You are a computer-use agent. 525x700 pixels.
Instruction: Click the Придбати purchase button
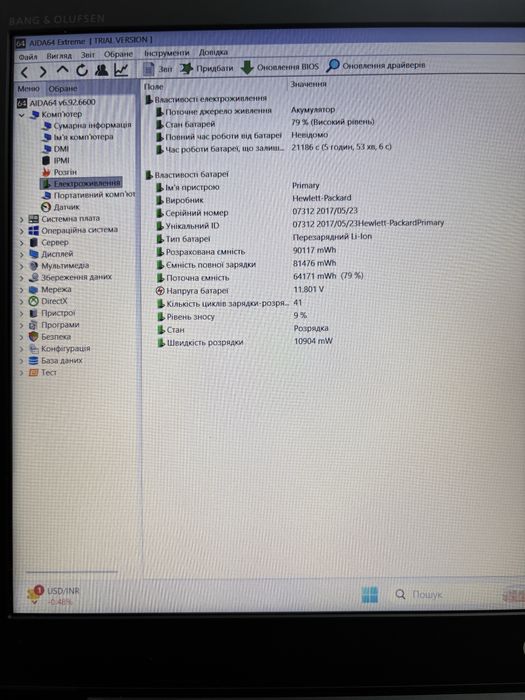pyautogui.click(x=207, y=68)
